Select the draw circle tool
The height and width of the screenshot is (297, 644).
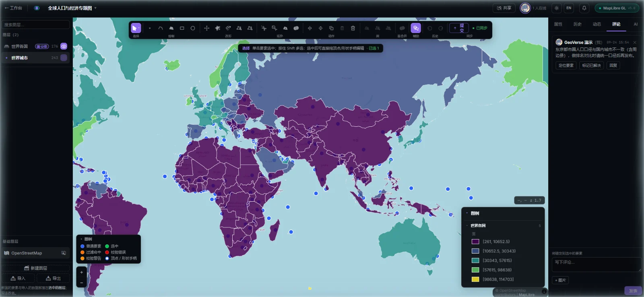pos(193,28)
